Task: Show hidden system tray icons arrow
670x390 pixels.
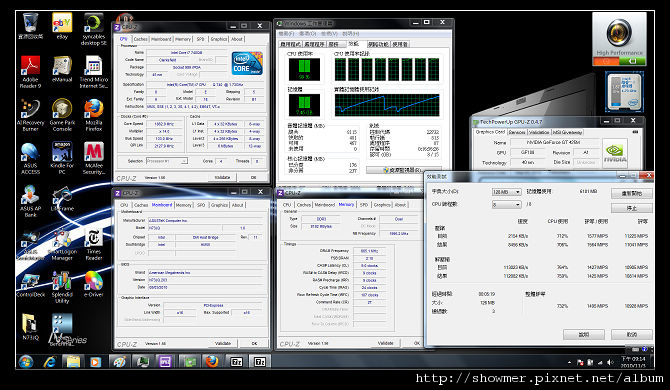Action: (569, 362)
